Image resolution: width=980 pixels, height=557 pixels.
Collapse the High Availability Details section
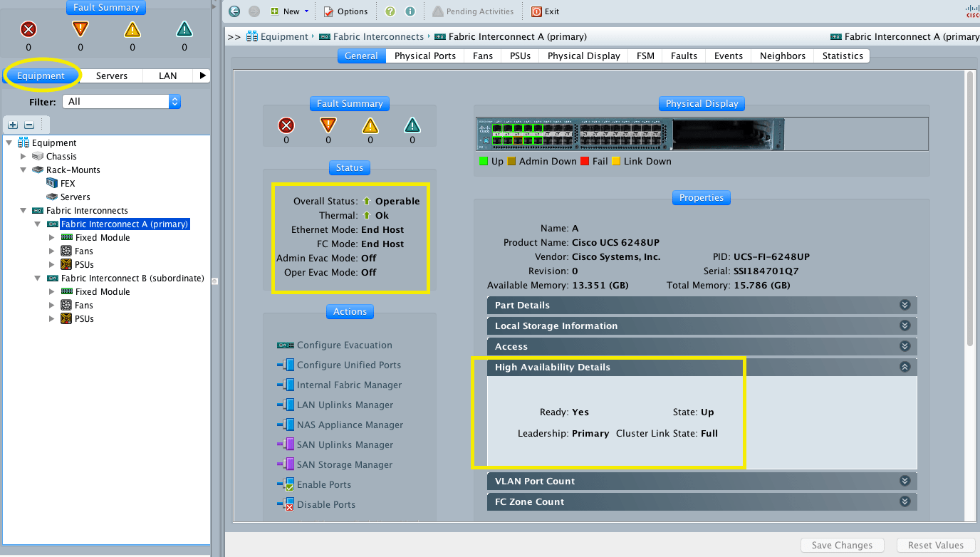[905, 368]
